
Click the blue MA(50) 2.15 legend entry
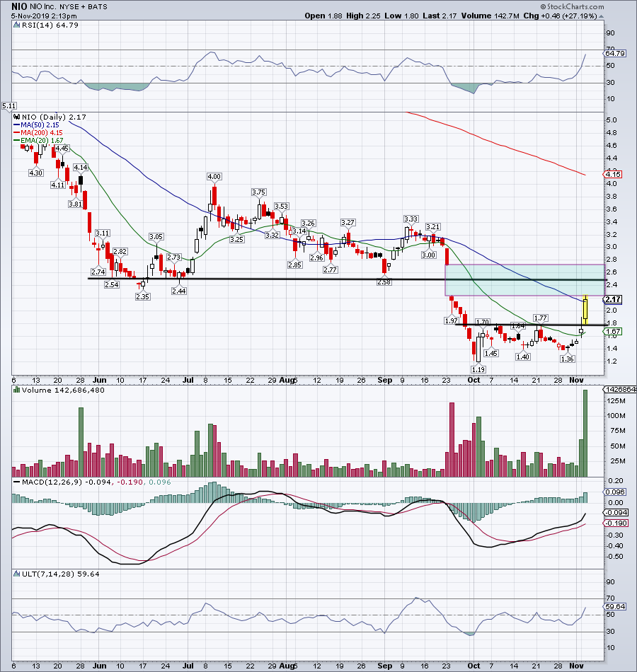coord(37,125)
